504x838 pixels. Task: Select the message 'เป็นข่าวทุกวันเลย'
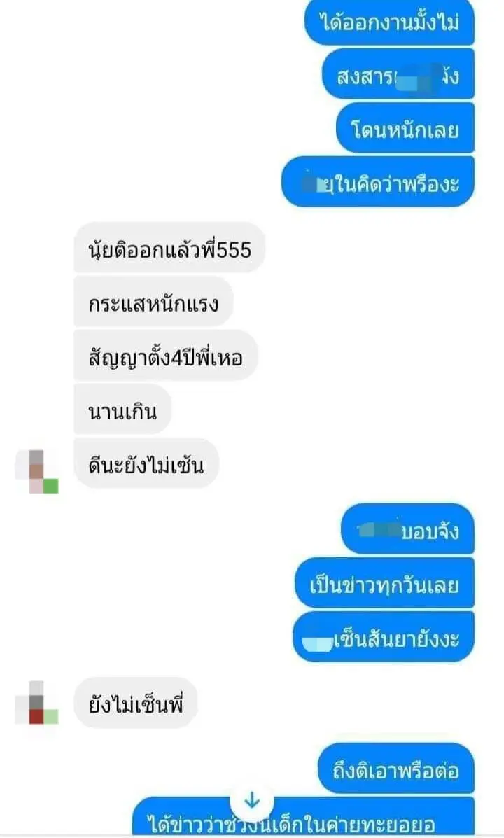[x=384, y=583]
